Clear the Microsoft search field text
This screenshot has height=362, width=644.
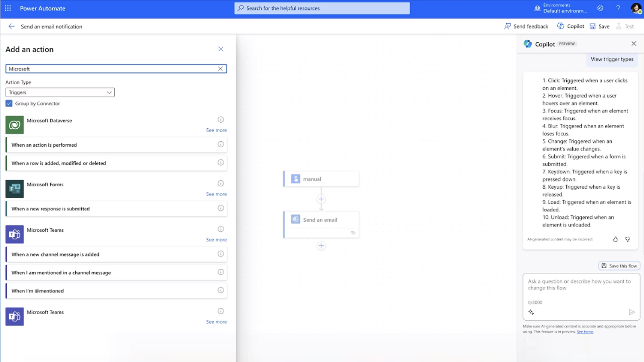pyautogui.click(x=220, y=69)
